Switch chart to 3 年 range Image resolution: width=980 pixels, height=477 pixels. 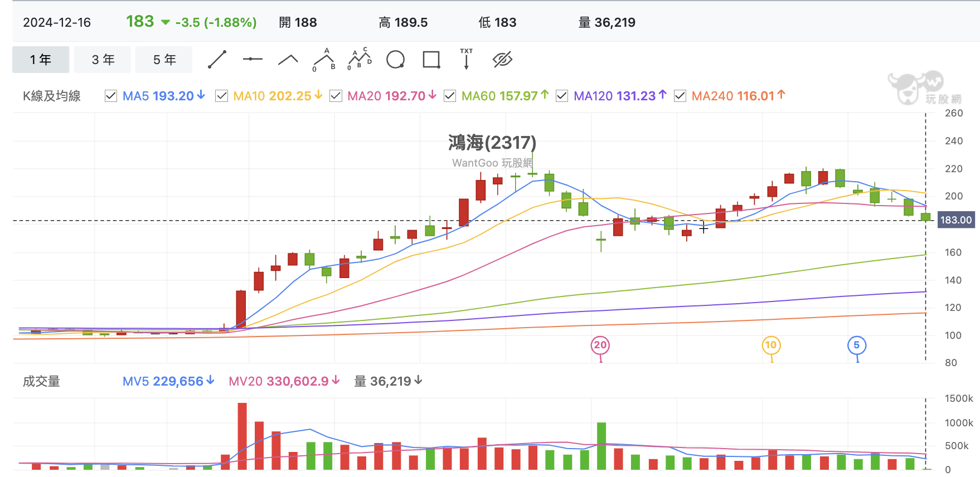point(103,60)
